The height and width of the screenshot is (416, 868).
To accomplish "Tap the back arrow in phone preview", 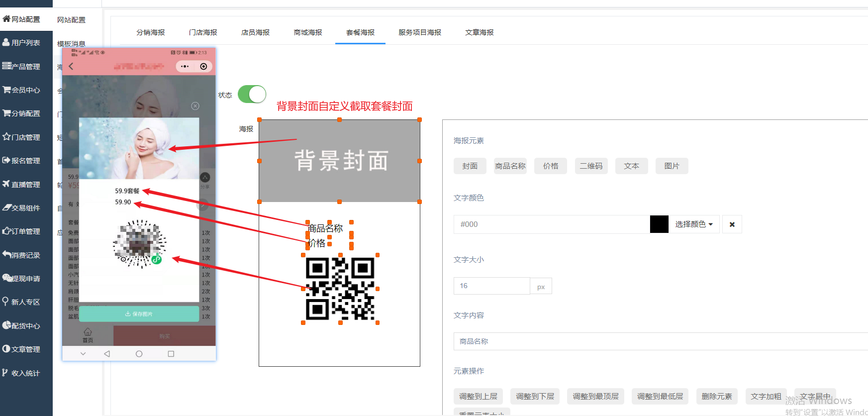I will [71, 66].
